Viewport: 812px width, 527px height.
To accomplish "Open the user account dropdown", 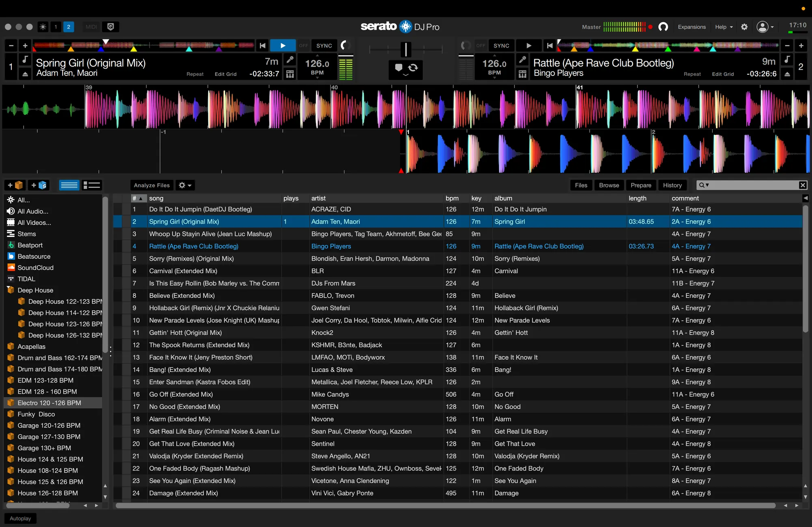I will [765, 27].
